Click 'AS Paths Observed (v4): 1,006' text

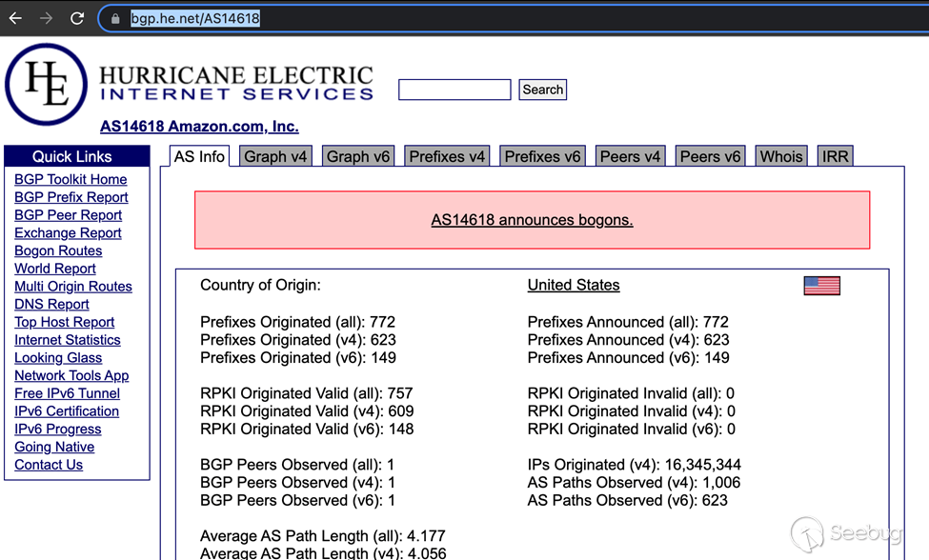click(634, 483)
